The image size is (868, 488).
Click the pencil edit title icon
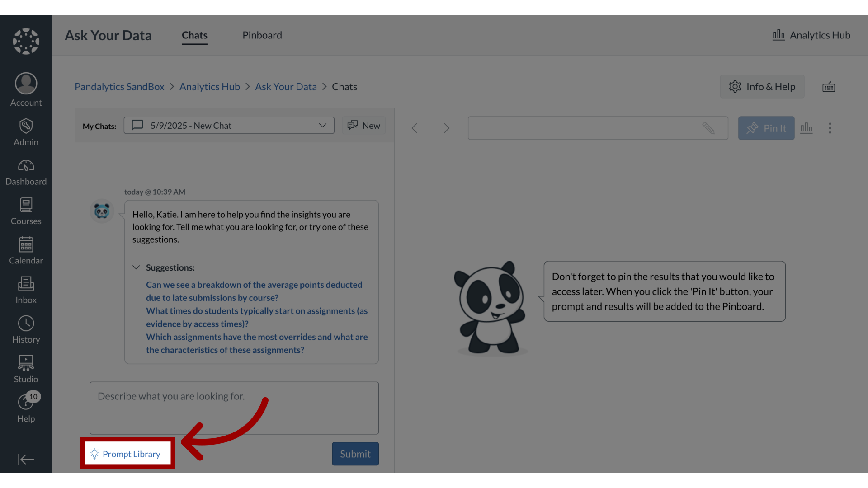pos(708,128)
